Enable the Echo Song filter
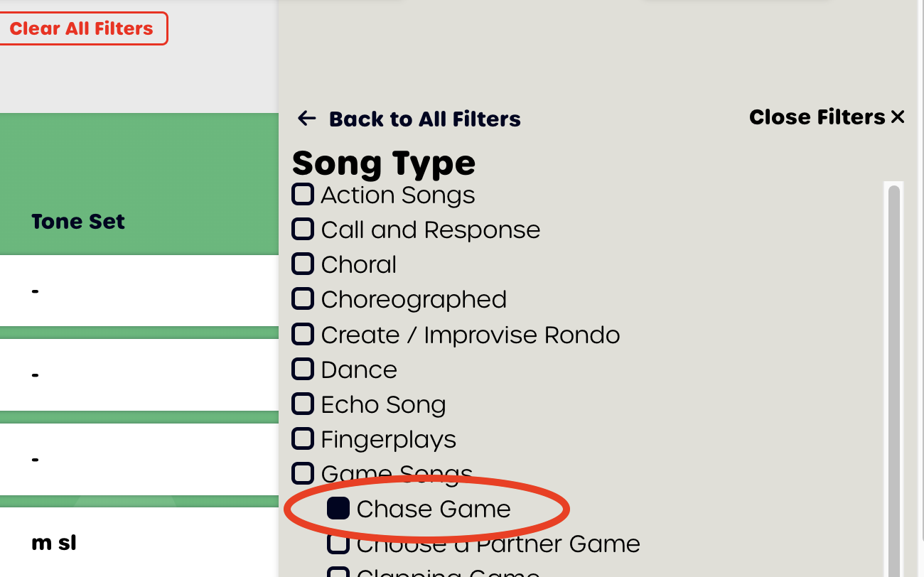Viewport: 924px width, 577px height. pos(303,404)
